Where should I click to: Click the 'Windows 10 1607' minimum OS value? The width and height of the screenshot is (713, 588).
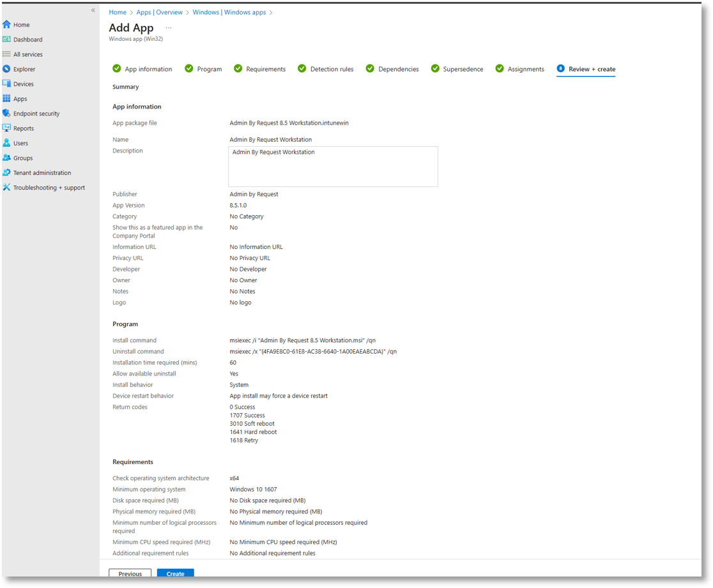(253, 489)
